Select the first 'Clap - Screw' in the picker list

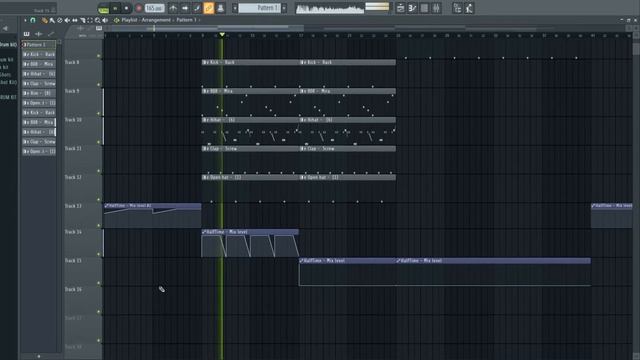[x=39, y=83]
